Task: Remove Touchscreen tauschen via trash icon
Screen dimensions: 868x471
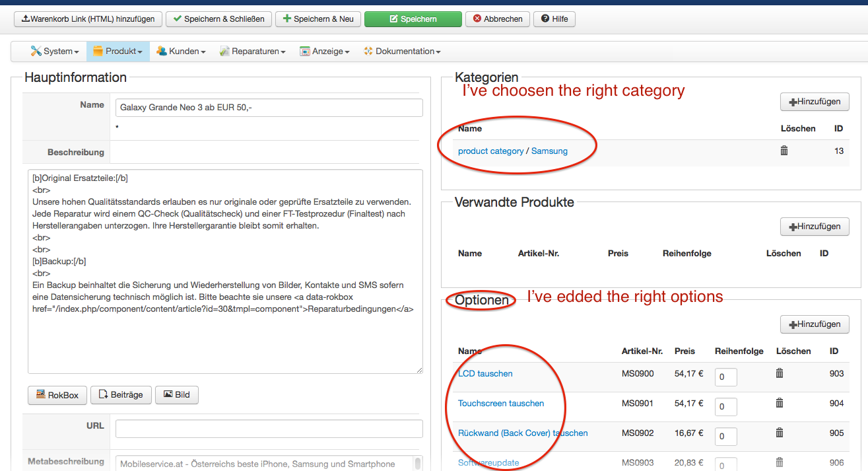Action: [x=779, y=403]
